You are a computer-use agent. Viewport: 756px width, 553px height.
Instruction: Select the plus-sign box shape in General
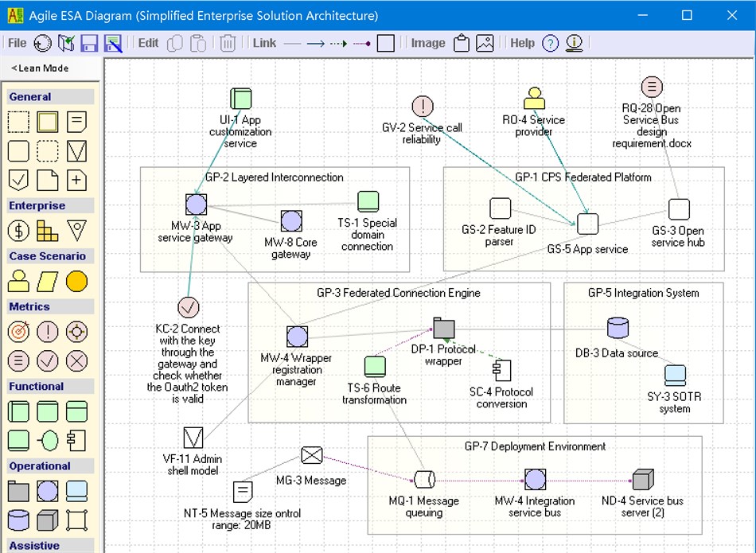coord(76,181)
